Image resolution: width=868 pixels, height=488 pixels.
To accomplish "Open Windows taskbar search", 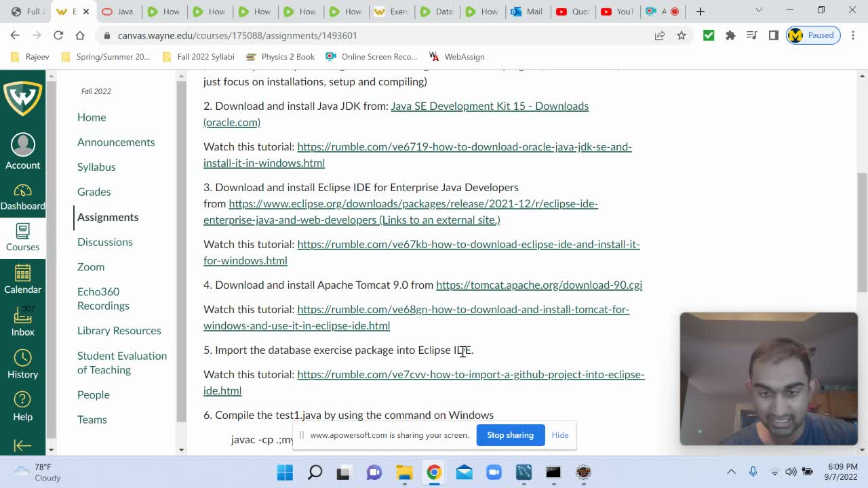I will point(315,472).
